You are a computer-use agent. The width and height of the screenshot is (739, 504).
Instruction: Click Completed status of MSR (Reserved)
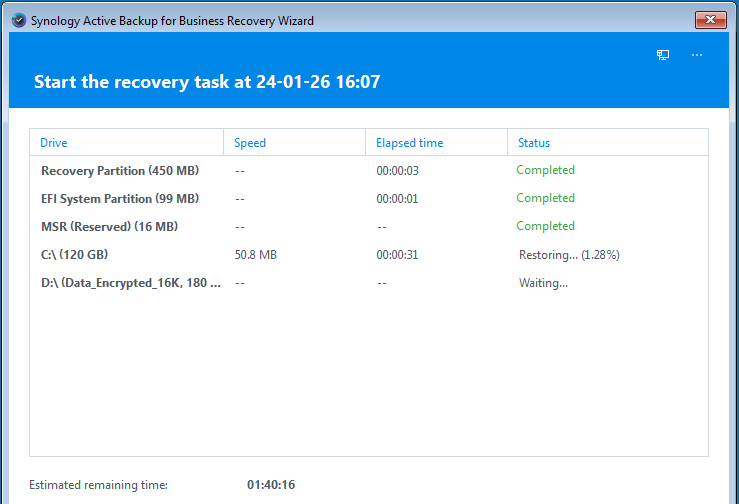pos(545,226)
